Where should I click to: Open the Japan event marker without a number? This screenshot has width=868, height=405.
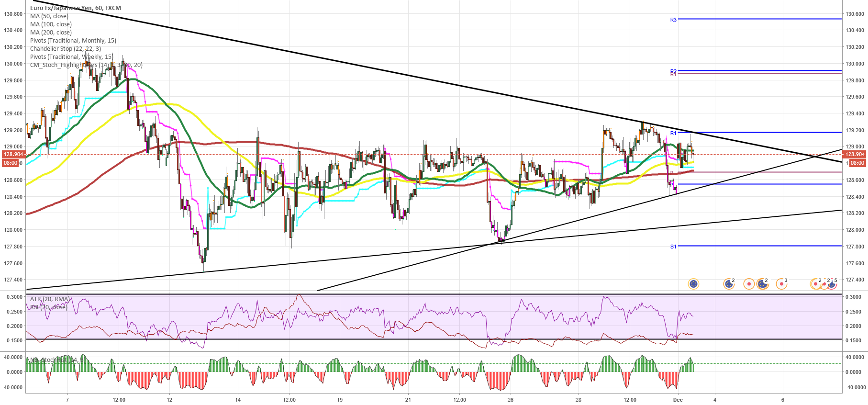click(749, 284)
